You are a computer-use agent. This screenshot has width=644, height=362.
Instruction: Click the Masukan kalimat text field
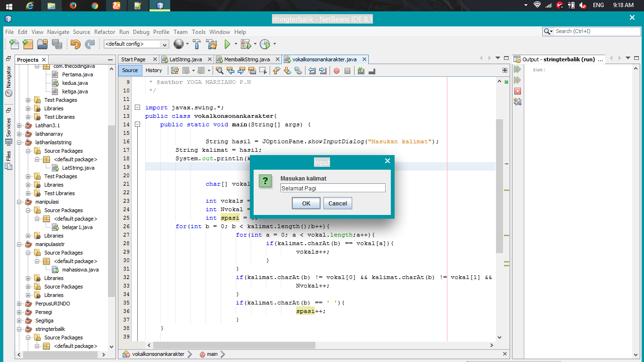pyautogui.click(x=333, y=188)
